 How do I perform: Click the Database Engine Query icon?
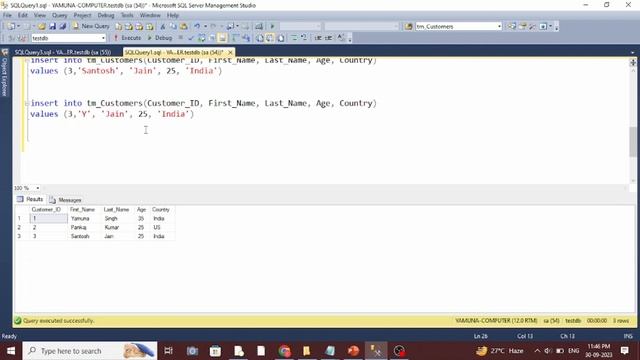click(118, 26)
